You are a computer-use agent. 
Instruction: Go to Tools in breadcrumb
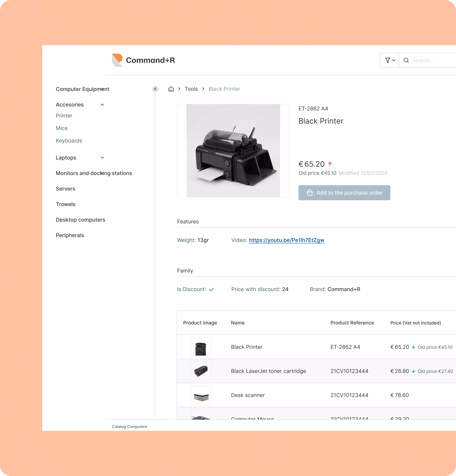[x=191, y=89]
